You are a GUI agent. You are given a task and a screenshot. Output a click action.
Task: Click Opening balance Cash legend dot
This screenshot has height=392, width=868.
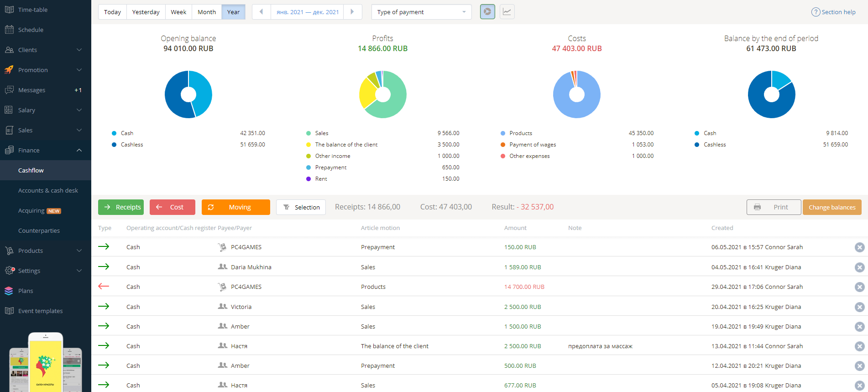click(x=114, y=133)
